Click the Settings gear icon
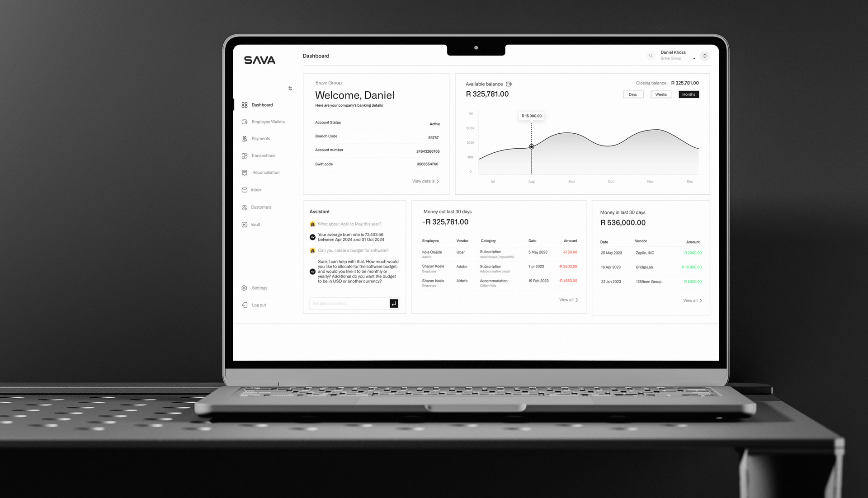868x498 pixels. pyautogui.click(x=245, y=287)
